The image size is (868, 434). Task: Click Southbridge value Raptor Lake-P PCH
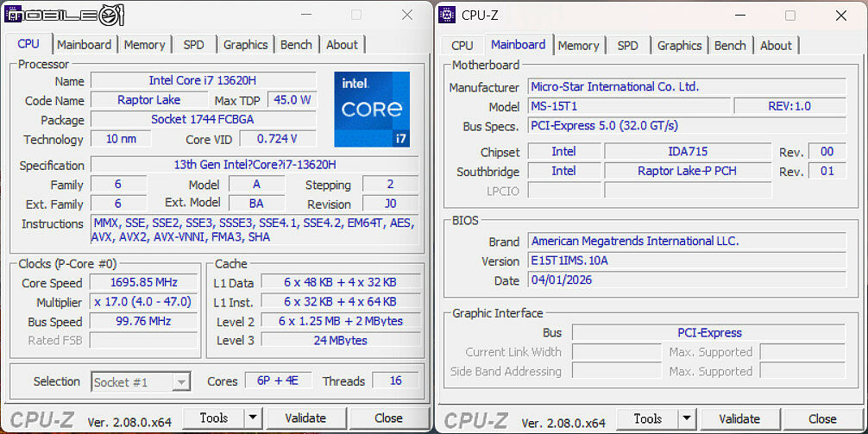tap(688, 171)
